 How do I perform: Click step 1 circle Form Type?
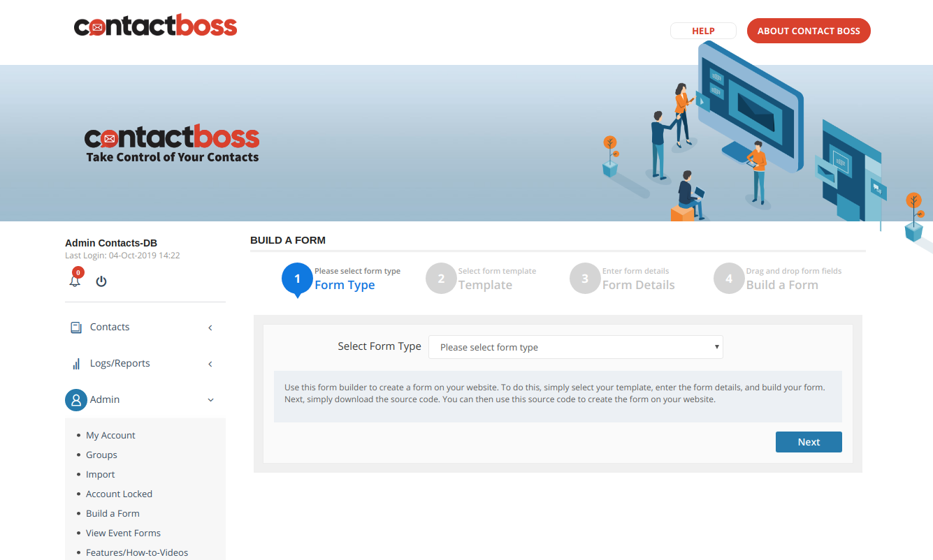coord(297,279)
